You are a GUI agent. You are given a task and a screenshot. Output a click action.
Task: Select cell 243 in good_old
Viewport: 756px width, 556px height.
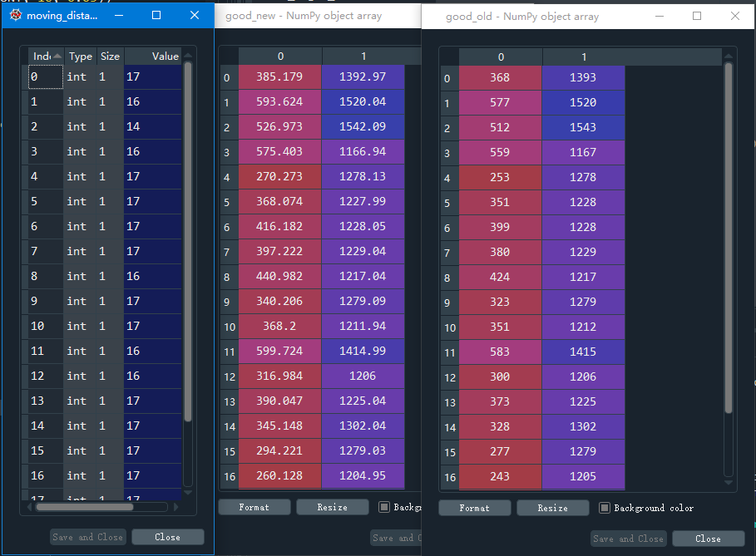[x=500, y=476]
